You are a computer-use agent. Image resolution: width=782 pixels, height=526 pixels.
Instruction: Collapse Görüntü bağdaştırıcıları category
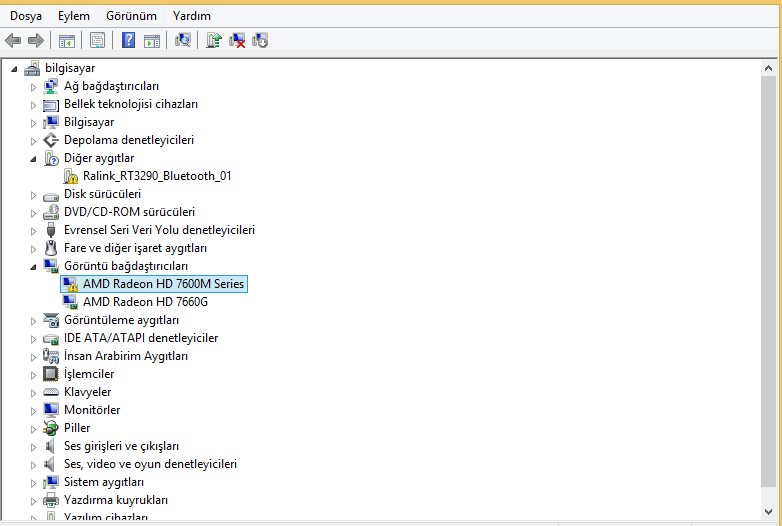pyautogui.click(x=33, y=267)
